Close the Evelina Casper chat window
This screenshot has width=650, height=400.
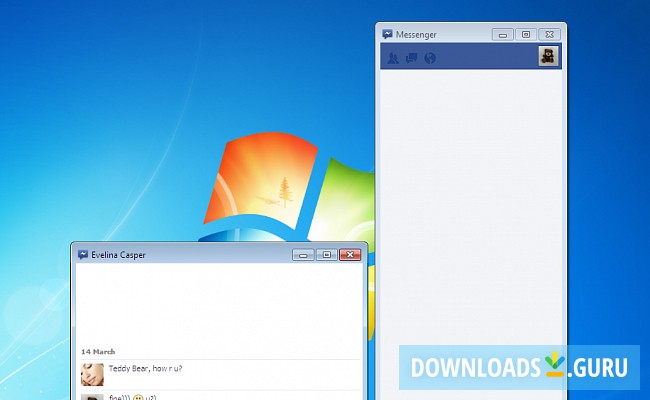coord(350,255)
